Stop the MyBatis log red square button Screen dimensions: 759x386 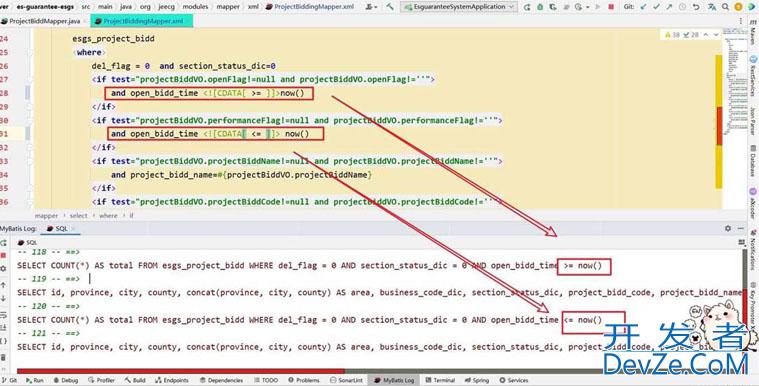point(3,255)
